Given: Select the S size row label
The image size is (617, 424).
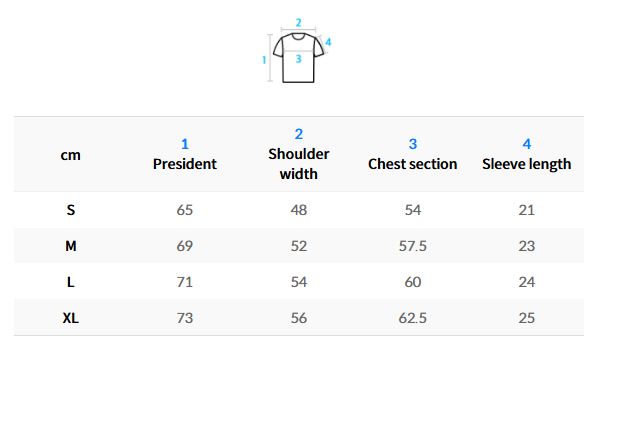Looking at the screenshot, I should pos(70,210).
